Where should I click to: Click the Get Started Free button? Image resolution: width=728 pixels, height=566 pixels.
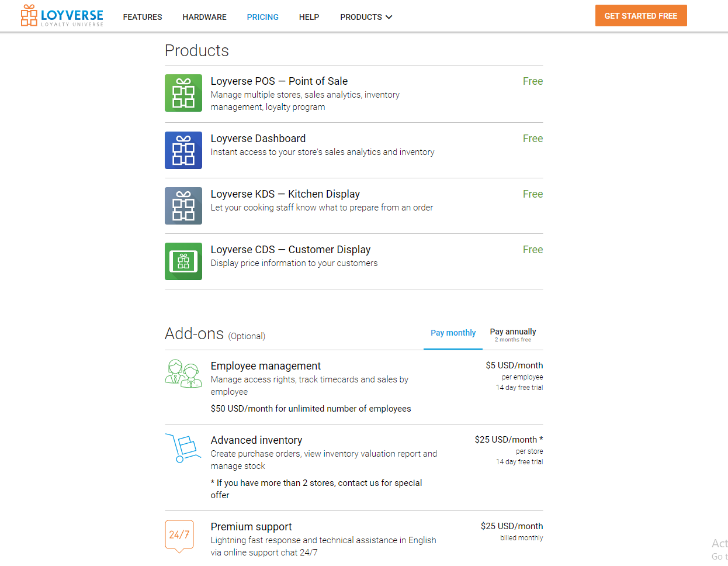641,16
